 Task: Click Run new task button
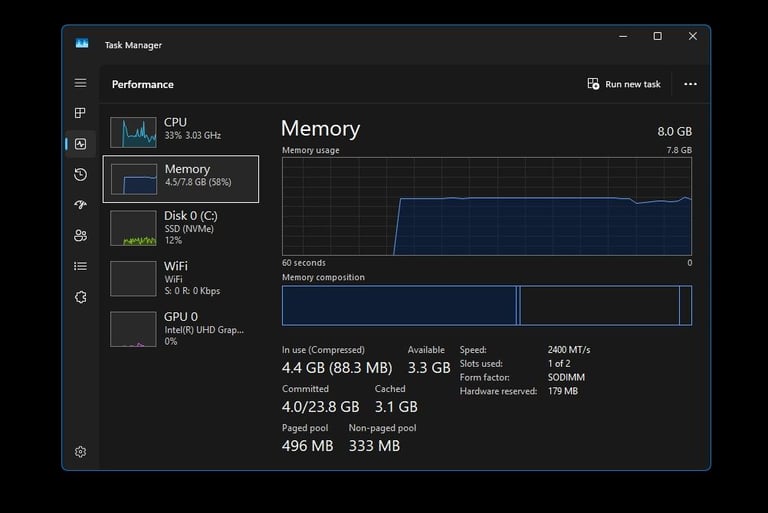(624, 84)
